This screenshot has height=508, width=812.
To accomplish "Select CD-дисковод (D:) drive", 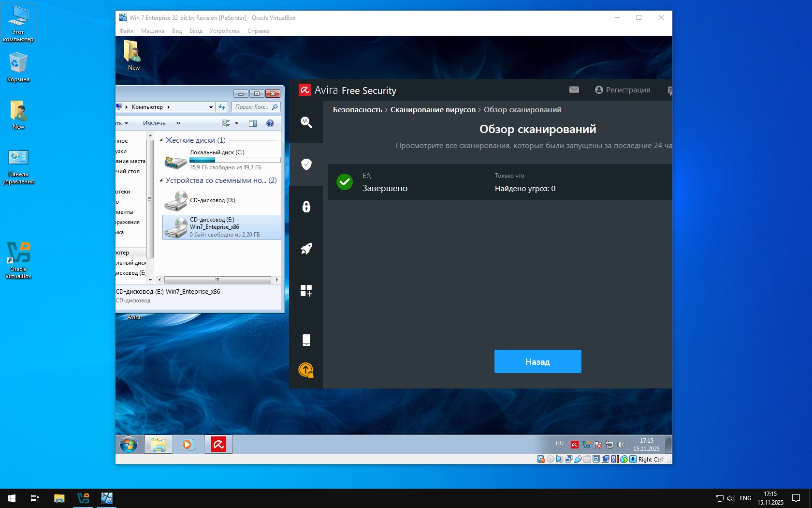I will (x=212, y=200).
